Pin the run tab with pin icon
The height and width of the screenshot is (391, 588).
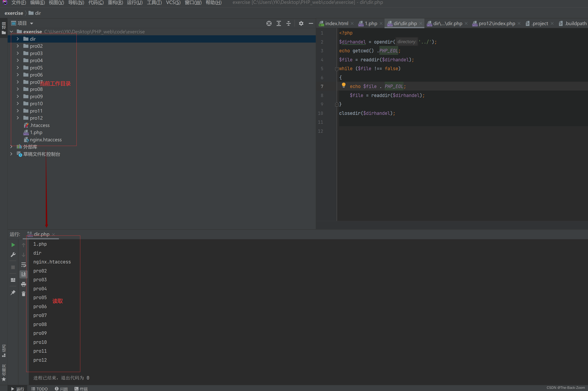(x=13, y=292)
